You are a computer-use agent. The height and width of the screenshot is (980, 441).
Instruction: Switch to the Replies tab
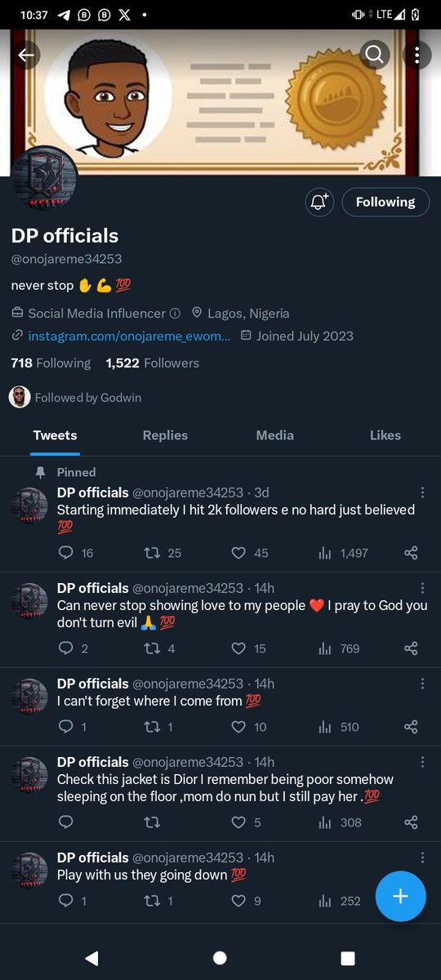[x=165, y=435]
